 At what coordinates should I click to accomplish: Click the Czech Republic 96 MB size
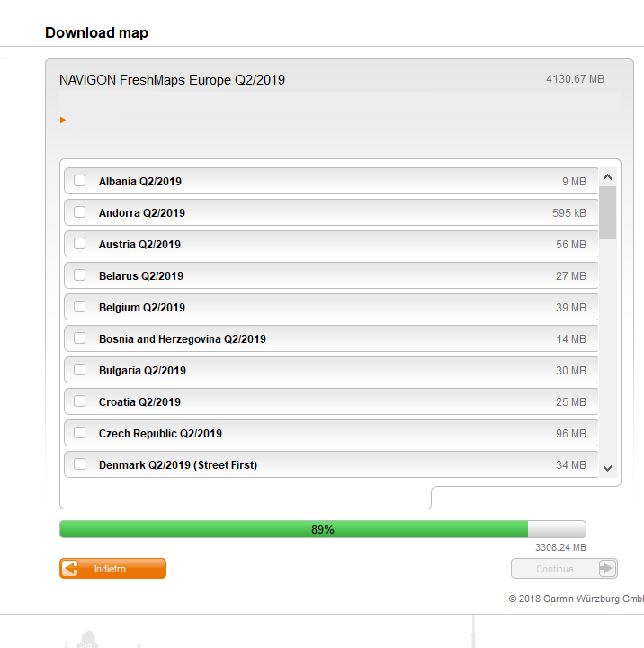coord(571,434)
